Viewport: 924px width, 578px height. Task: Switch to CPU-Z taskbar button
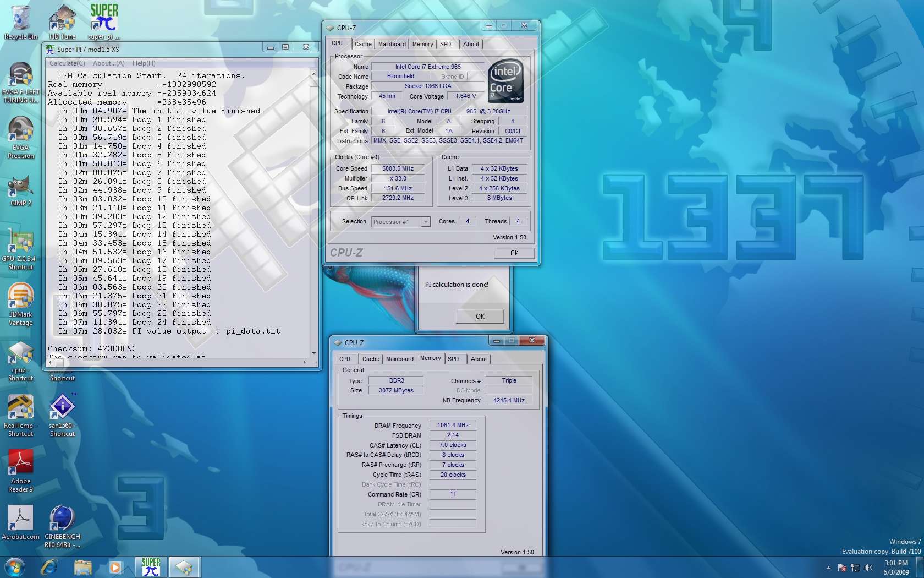(x=184, y=567)
